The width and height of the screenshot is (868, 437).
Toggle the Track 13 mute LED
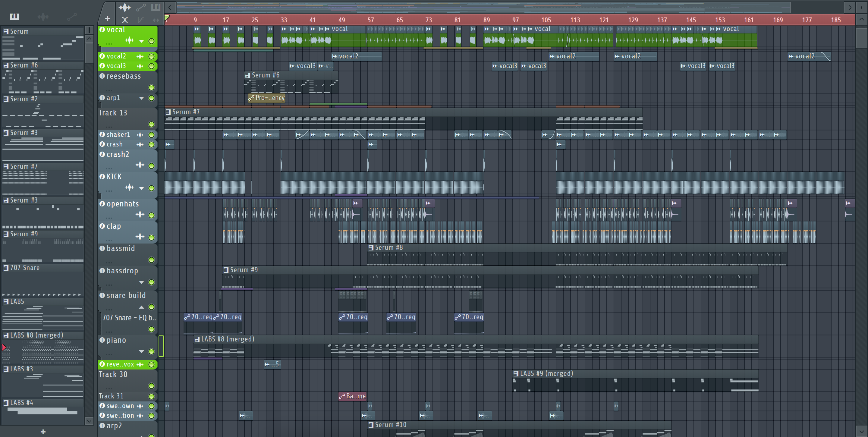click(151, 124)
